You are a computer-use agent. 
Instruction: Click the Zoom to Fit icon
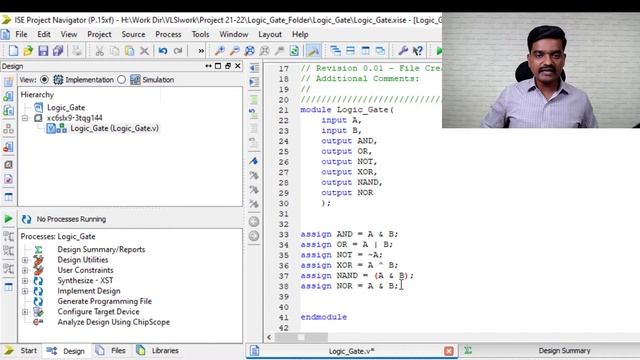(x=249, y=51)
